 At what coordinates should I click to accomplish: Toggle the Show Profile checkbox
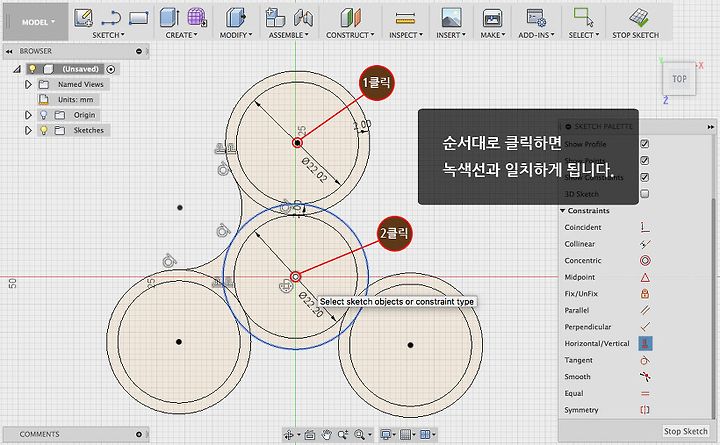point(645,144)
